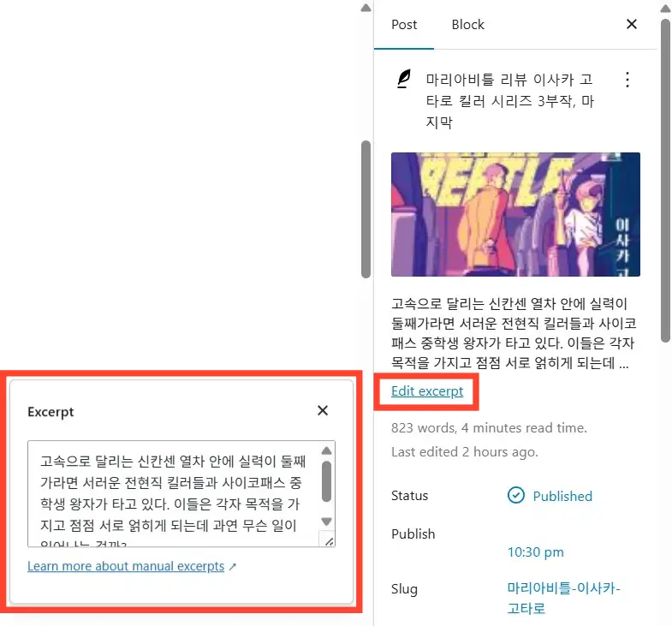Viewport: 672px width, 626px height.
Task: Click the excerpt textarea down arrow
Action: (x=326, y=522)
